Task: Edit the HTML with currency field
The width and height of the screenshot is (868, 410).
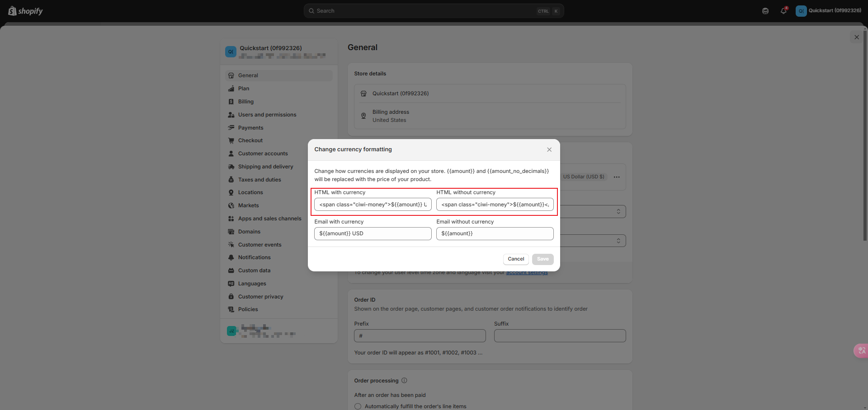Action: (373, 205)
